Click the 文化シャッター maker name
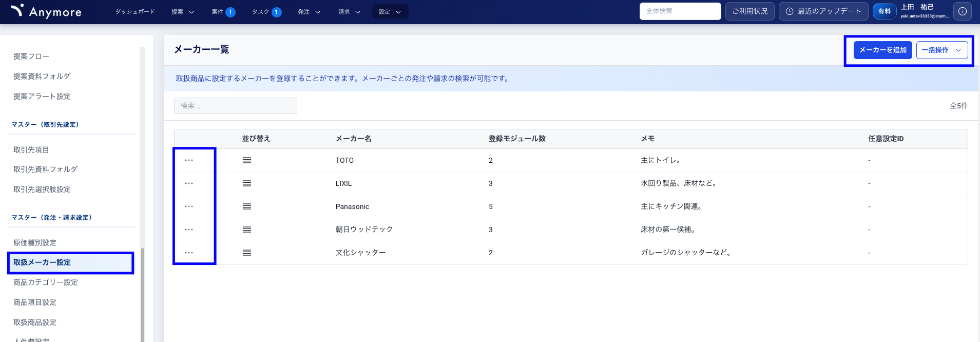This screenshot has width=980, height=342. (360, 253)
